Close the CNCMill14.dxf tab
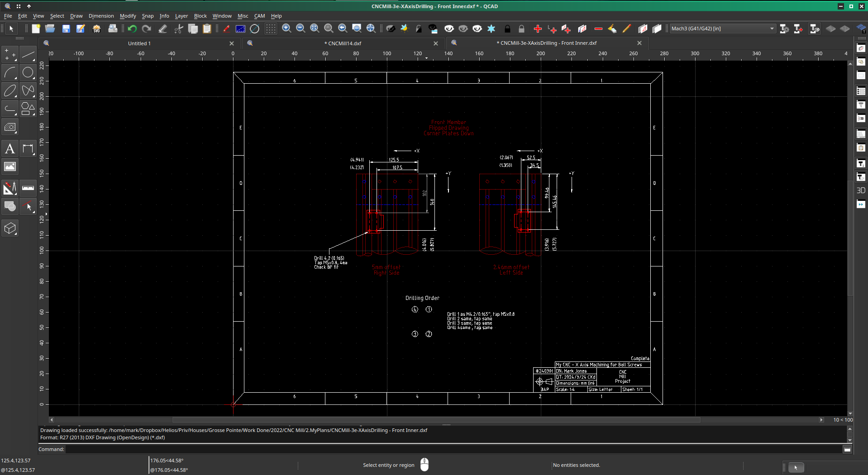Screen dimensions: 868x475 436,43
